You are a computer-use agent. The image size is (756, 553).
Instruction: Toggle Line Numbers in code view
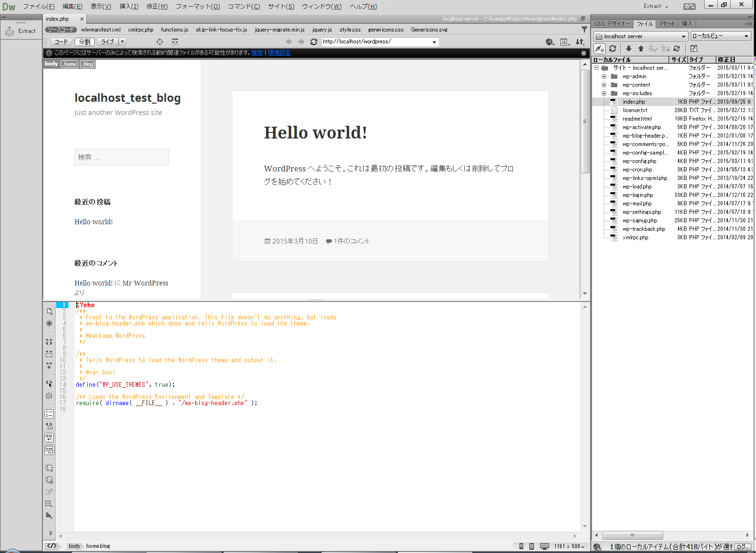click(x=49, y=414)
